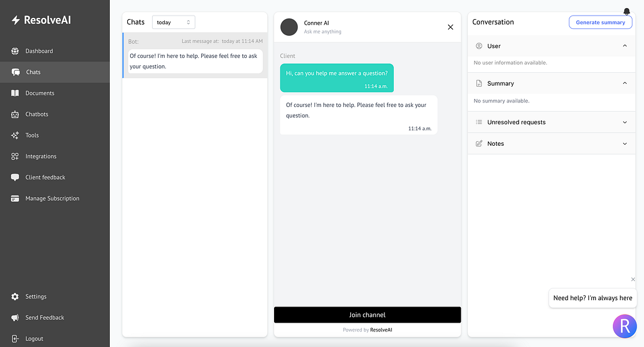
Task: Open Dashboard via its globe icon
Action: 15,51
